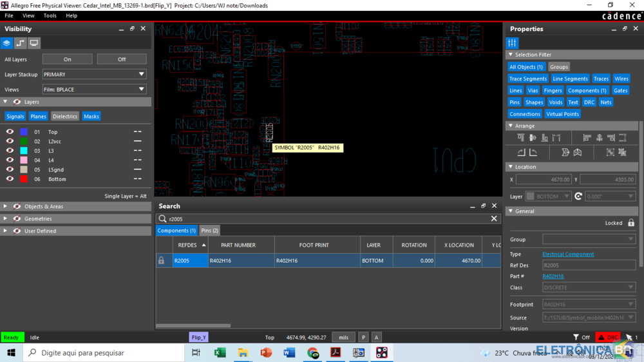Click the red DRC warning indicator
644x362 pixels.
click(608, 337)
